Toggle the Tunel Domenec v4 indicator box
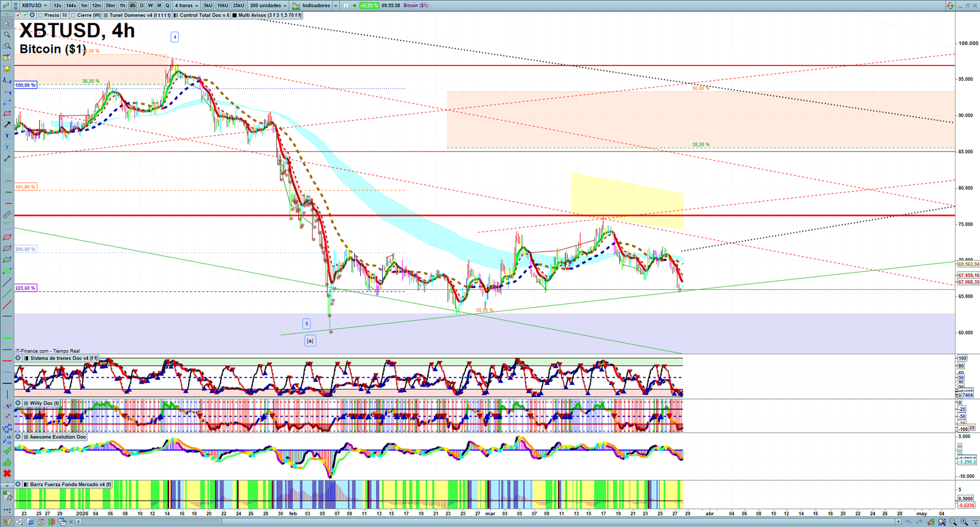 tap(106, 15)
